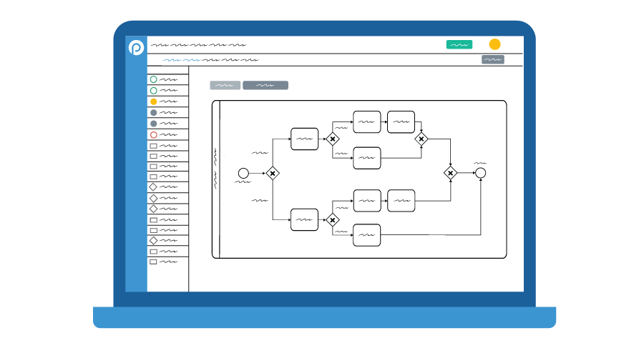Select the start event circle in the diagram

pos(243,173)
